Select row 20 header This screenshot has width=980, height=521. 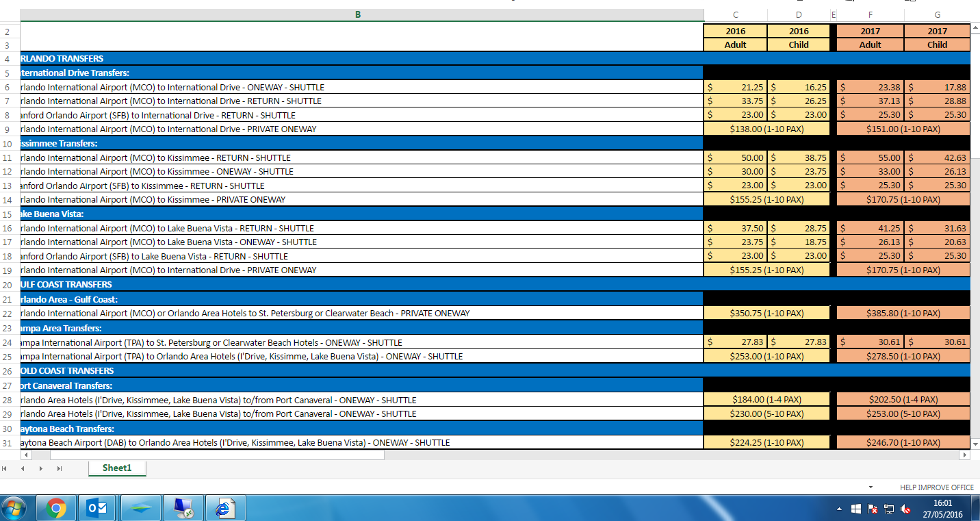[8, 285]
